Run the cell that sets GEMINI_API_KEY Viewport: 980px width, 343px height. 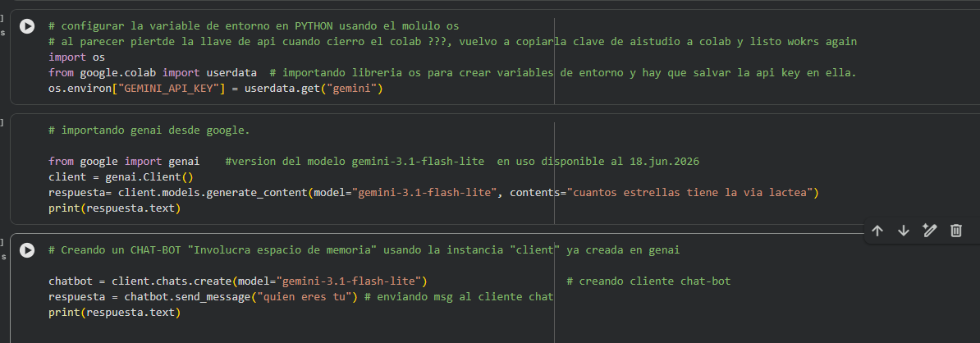tap(27, 26)
